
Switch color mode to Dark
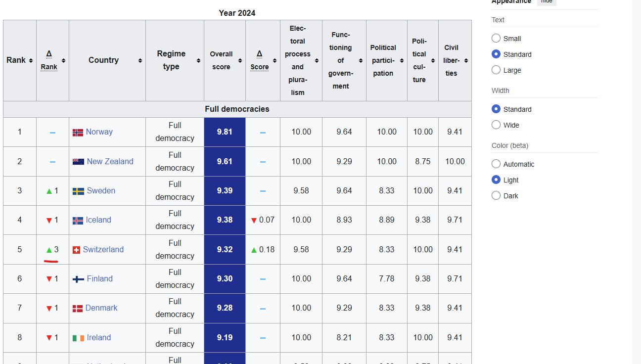point(496,196)
